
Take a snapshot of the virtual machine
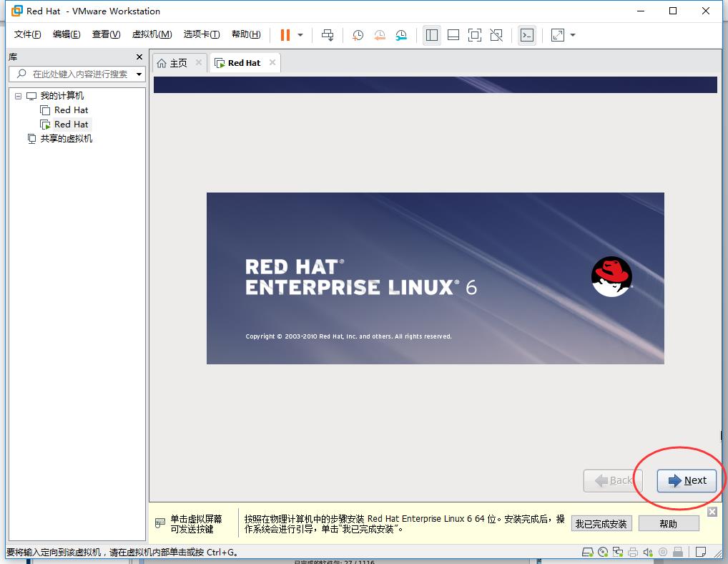(x=358, y=35)
